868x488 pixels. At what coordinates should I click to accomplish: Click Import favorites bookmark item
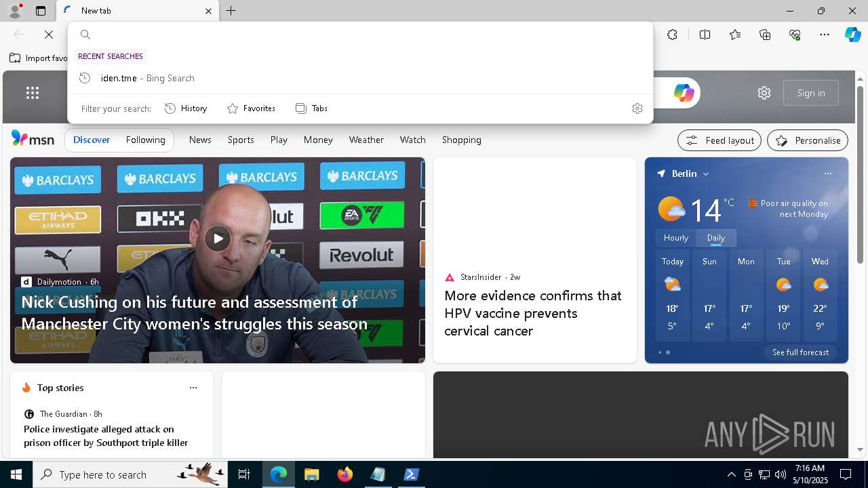tap(39, 58)
